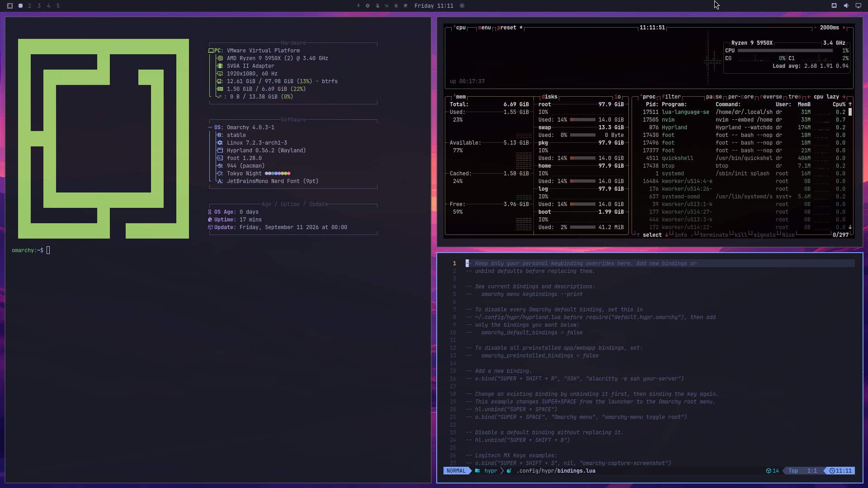
Task: Toggle tree view in btop processes
Action: [794, 97]
